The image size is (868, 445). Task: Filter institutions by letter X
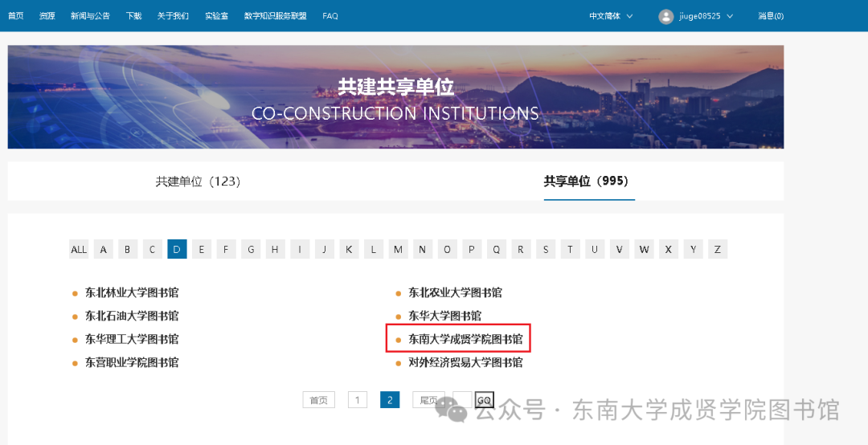coord(669,249)
